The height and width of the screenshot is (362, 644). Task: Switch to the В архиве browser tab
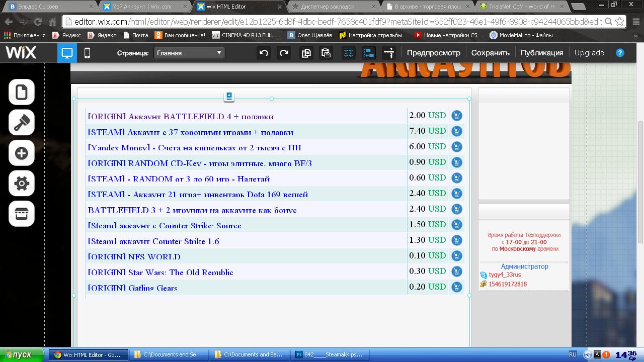coord(427,7)
